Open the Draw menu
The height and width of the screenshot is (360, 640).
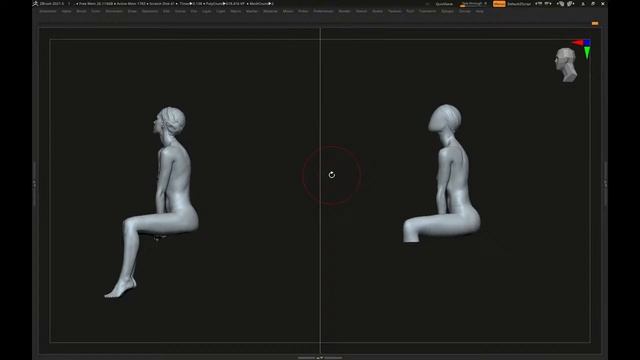pyautogui.click(x=132, y=11)
